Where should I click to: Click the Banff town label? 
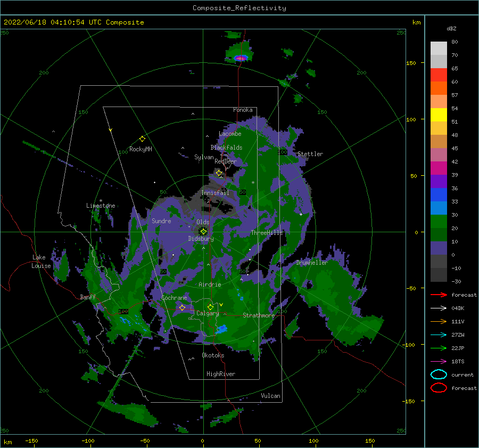[88, 297]
